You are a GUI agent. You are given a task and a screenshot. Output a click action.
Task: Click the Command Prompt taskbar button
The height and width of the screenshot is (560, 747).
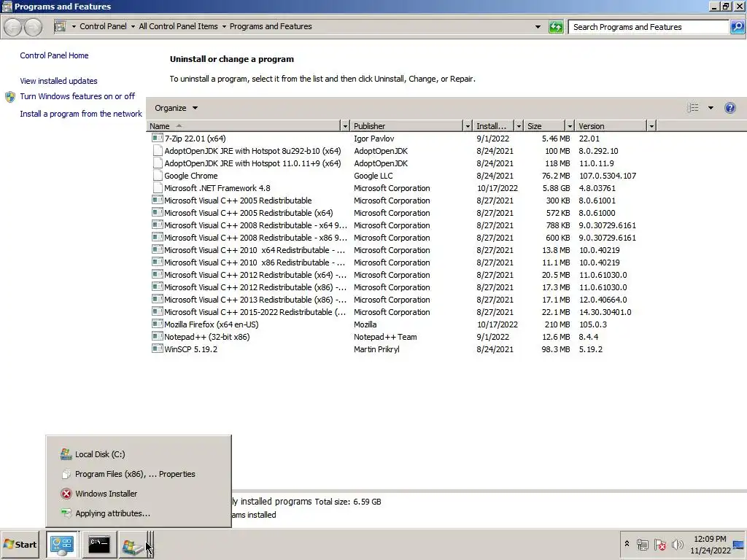(99, 545)
